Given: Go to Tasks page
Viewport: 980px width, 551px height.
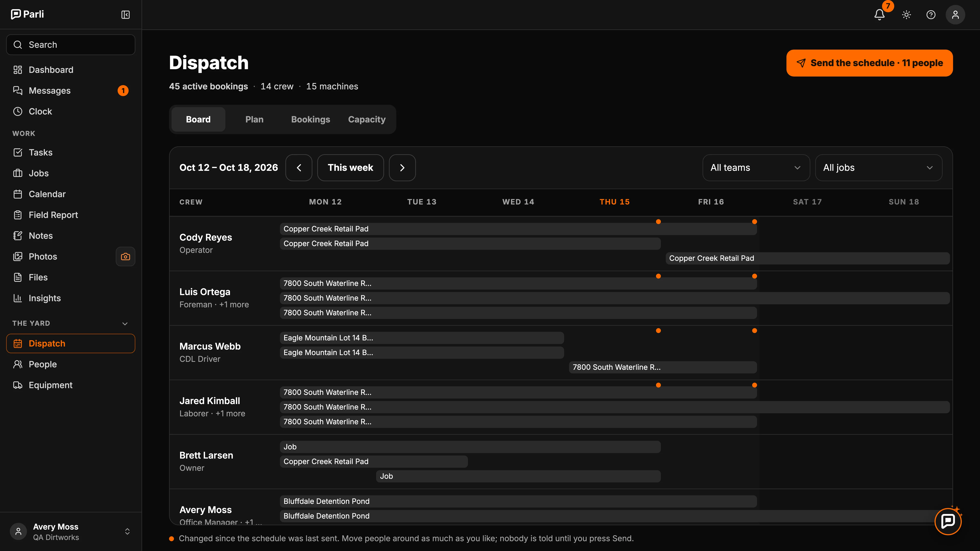Looking at the screenshot, I should pos(71,152).
